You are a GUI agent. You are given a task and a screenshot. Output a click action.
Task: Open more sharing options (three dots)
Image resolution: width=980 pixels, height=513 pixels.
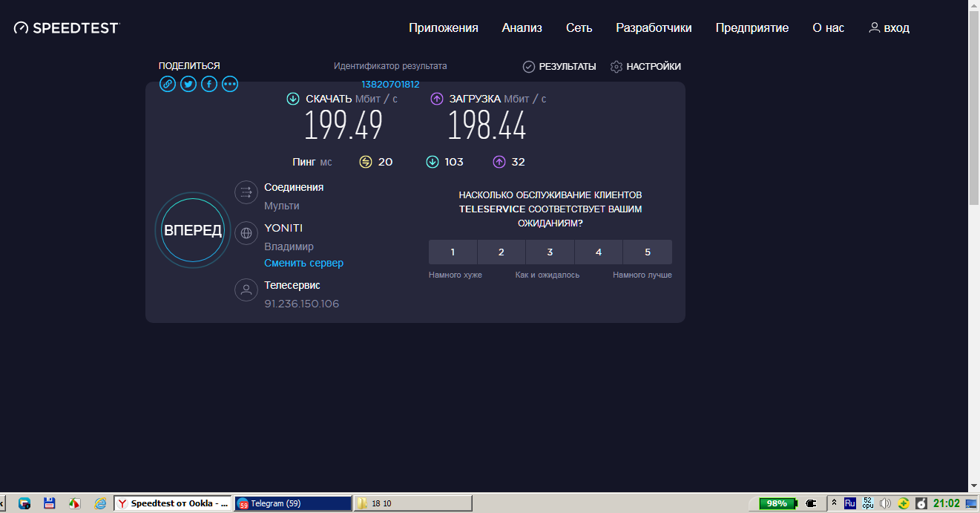[230, 84]
